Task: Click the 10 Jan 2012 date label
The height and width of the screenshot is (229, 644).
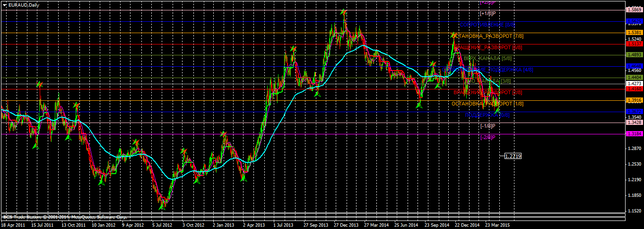Action: [104, 225]
